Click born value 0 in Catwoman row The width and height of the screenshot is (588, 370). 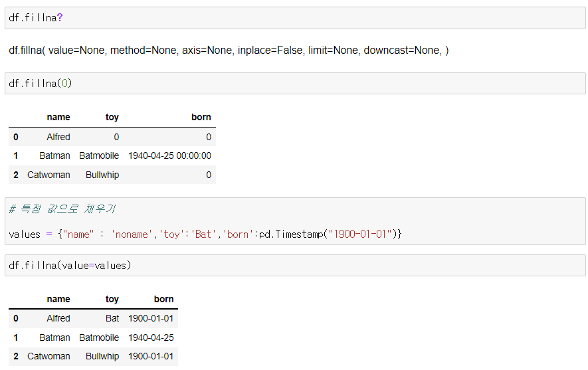pyautogui.click(x=209, y=175)
